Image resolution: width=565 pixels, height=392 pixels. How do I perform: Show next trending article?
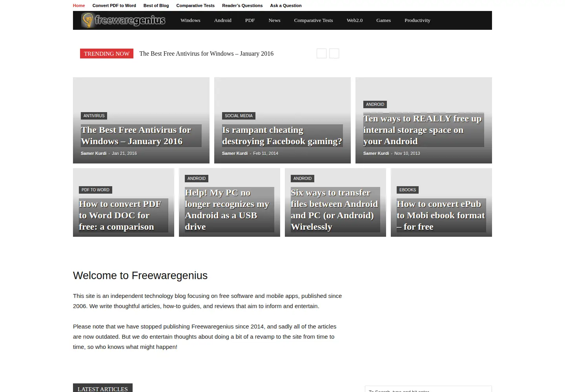(x=334, y=53)
